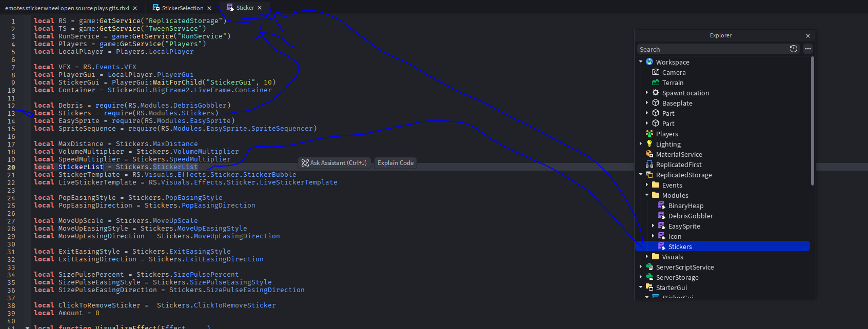Close the StickerSelection tab

click(x=209, y=8)
